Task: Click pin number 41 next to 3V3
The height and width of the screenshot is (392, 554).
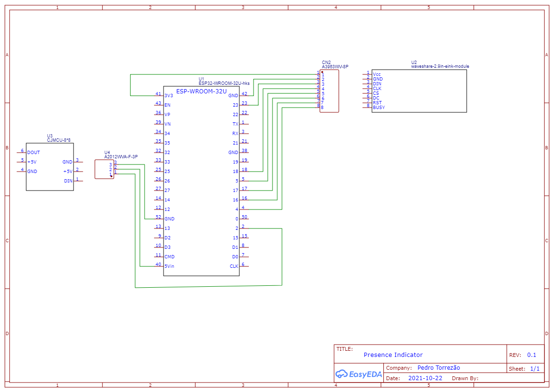Action: 158,94
